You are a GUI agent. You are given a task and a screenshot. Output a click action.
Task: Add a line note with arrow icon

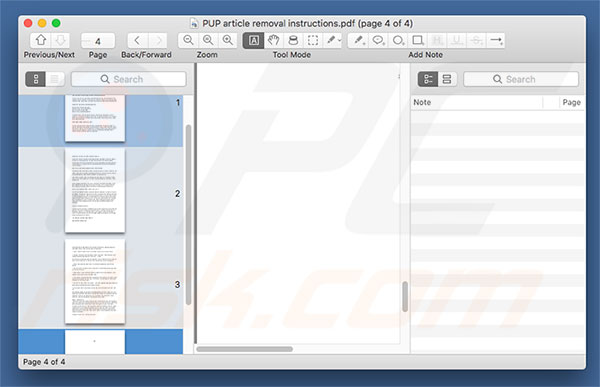click(x=496, y=40)
